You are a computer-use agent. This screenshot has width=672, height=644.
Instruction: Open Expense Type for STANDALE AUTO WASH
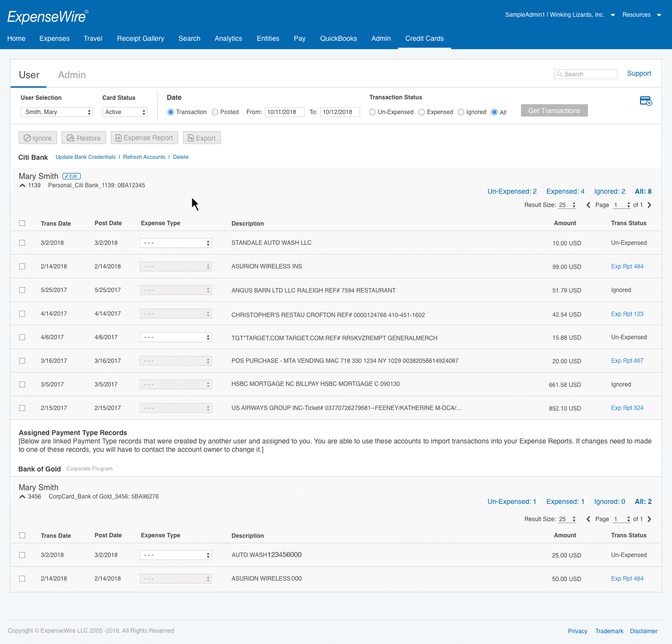(x=176, y=243)
